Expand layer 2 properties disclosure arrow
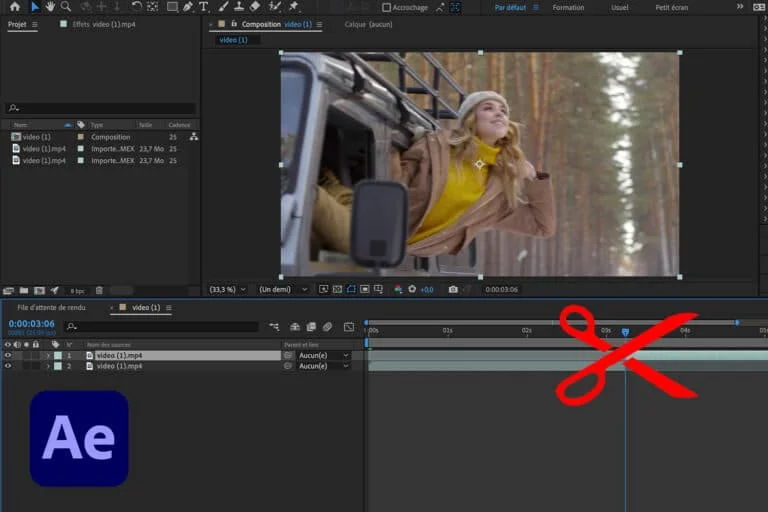The width and height of the screenshot is (768, 512). [x=48, y=366]
